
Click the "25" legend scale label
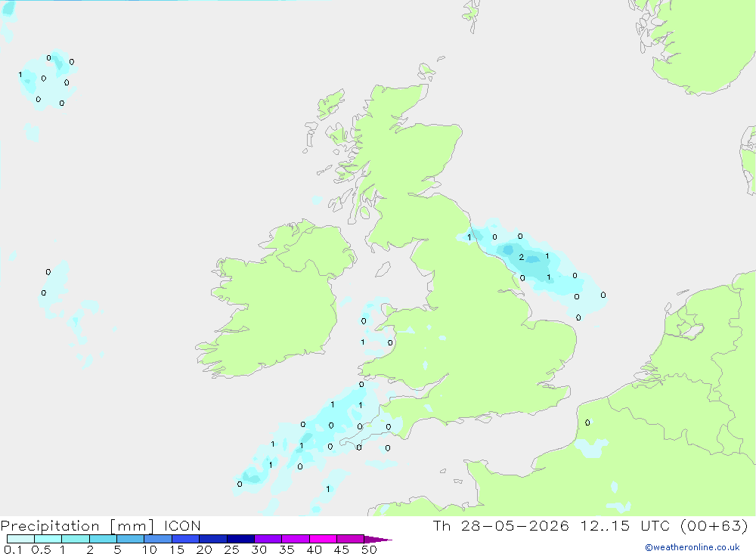tap(232, 549)
